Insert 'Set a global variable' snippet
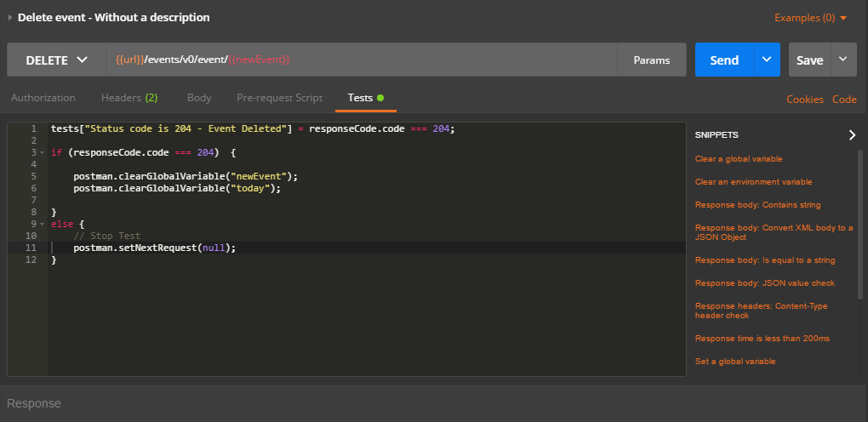Image resolution: width=868 pixels, height=422 pixels. click(735, 361)
